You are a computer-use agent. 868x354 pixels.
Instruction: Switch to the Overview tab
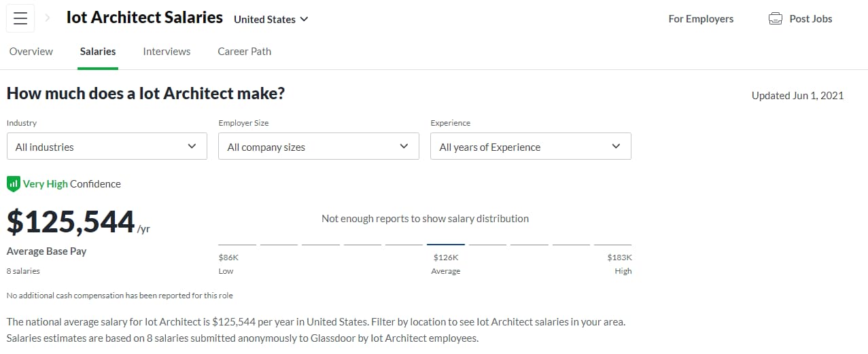(x=31, y=52)
